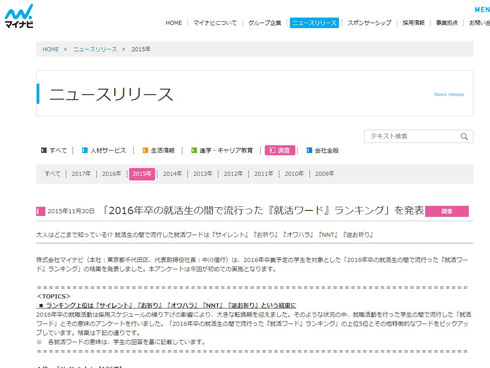Click the <TOPICS> label
This screenshot has height=368, width=490.
click(x=54, y=296)
